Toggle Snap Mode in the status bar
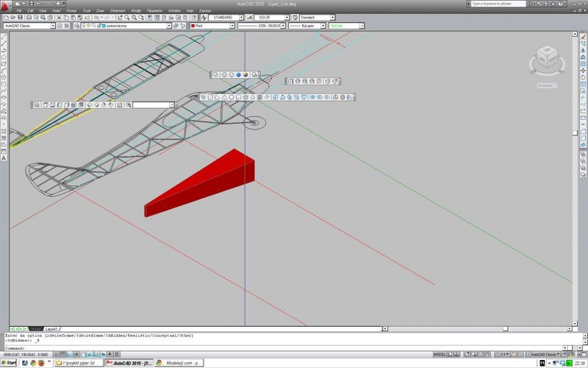 57,354
